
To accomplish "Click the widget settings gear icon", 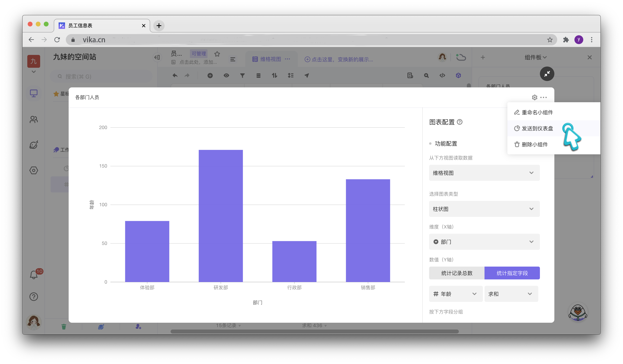I will tap(534, 97).
